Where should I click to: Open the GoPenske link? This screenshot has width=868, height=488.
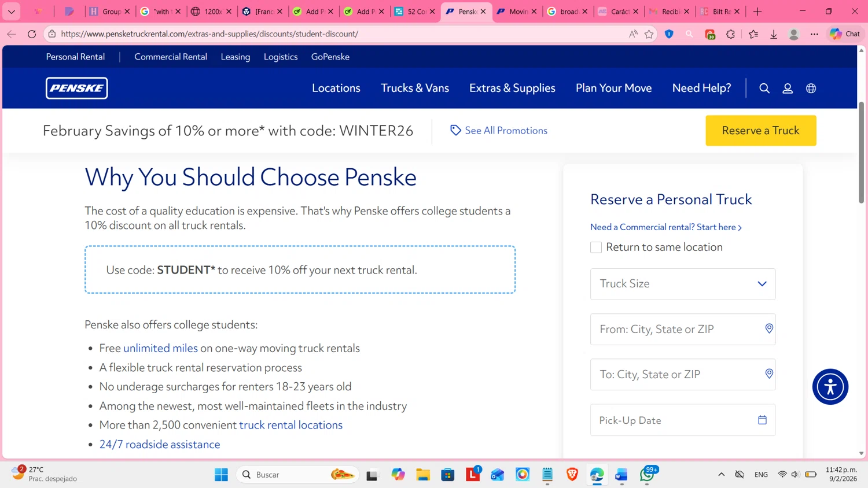[330, 57]
